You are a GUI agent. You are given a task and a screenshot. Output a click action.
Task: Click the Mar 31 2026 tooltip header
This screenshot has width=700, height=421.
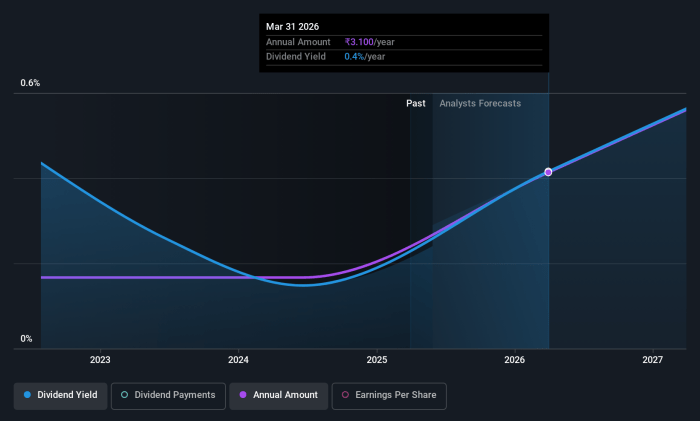[x=295, y=26]
